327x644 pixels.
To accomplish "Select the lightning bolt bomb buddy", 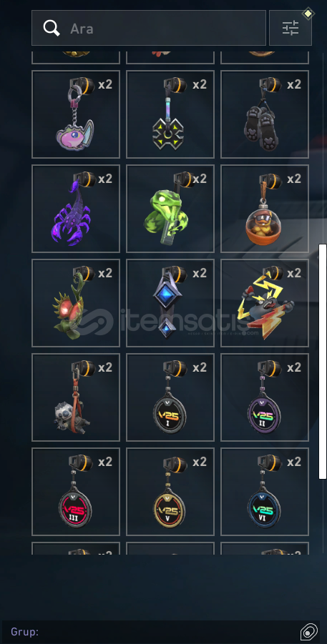I will pyautogui.click(x=265, y=303).
